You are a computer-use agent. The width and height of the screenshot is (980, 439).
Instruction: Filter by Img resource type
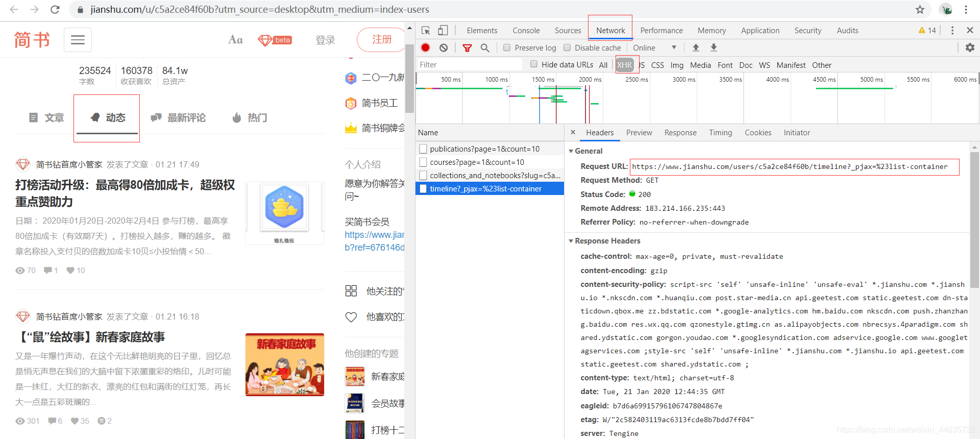tap(677, 65)
